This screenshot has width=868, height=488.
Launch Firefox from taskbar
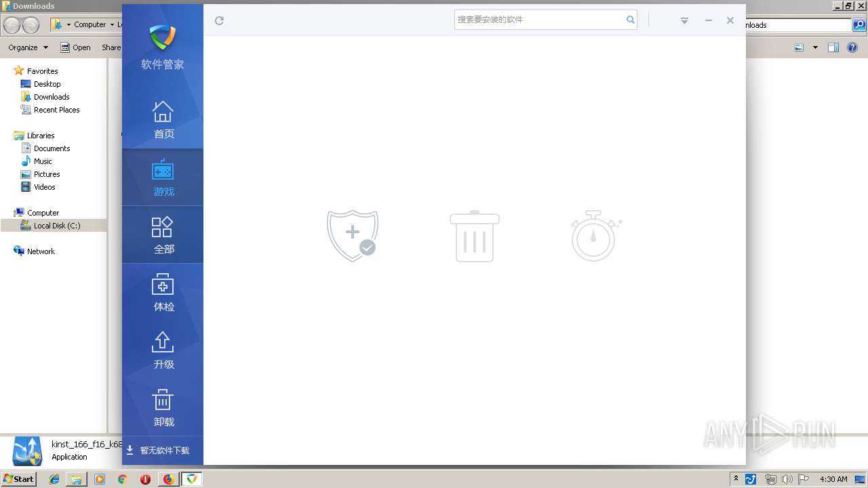click(x=168, y=479)
